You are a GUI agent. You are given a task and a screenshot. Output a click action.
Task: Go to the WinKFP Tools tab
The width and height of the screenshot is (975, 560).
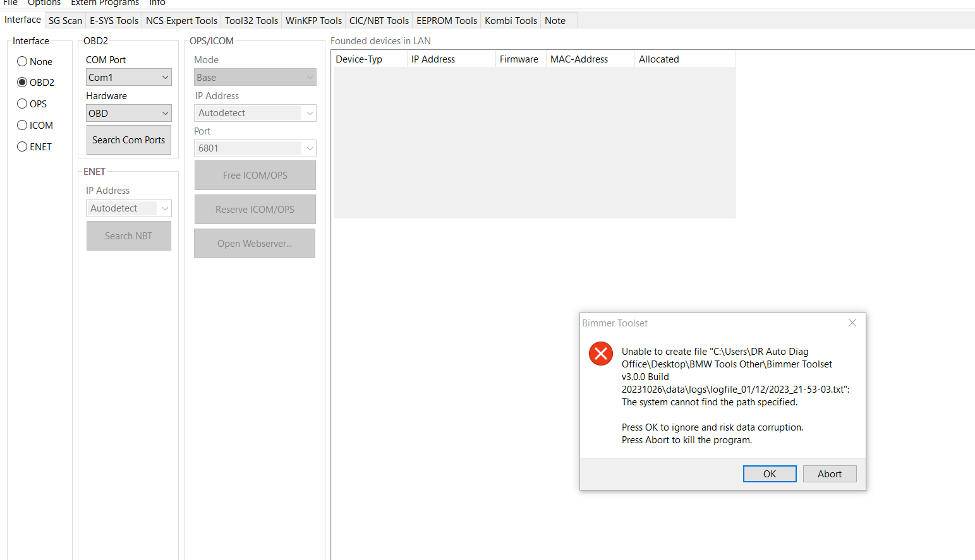(314, 21)
